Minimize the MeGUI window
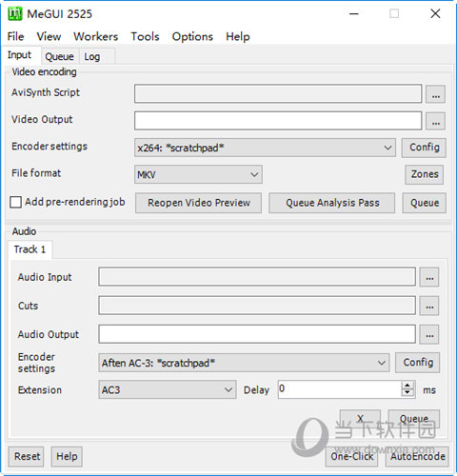This screenshot has height=476, width=457. [x=354, y=14]
